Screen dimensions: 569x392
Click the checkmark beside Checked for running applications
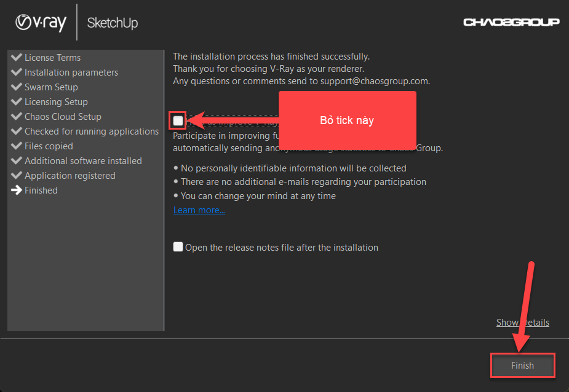point(17,131)
